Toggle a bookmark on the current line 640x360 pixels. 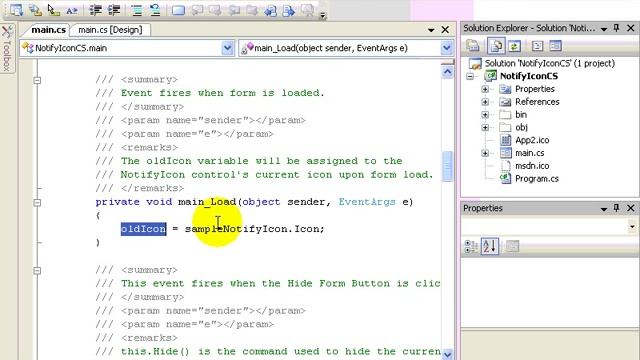coord(178,10)
